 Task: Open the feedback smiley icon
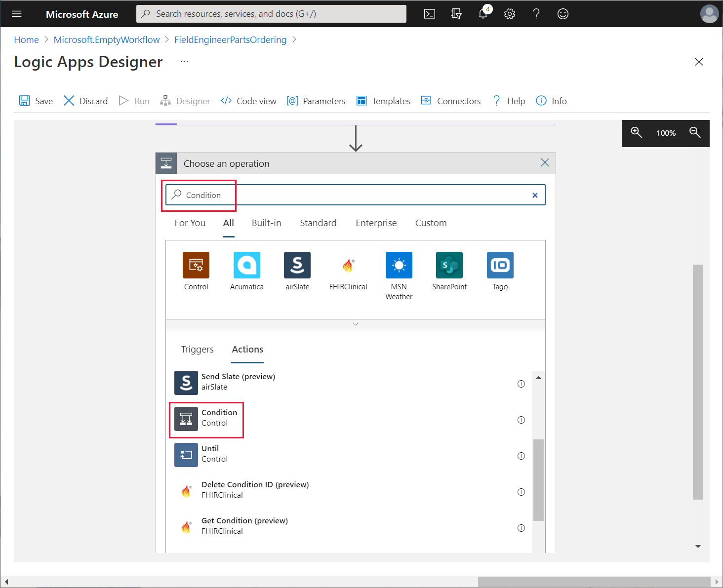[563, 14]
